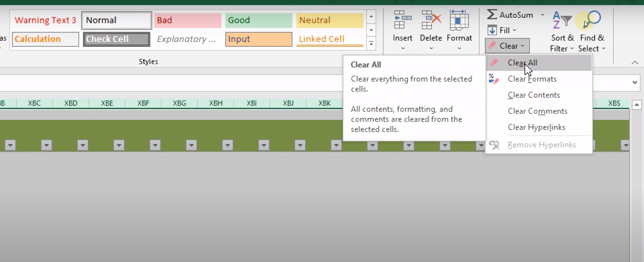Screen dimensions: 644x262
Task: Open the filter dropdown in column XBF
Action: click(x=155, y=145)
